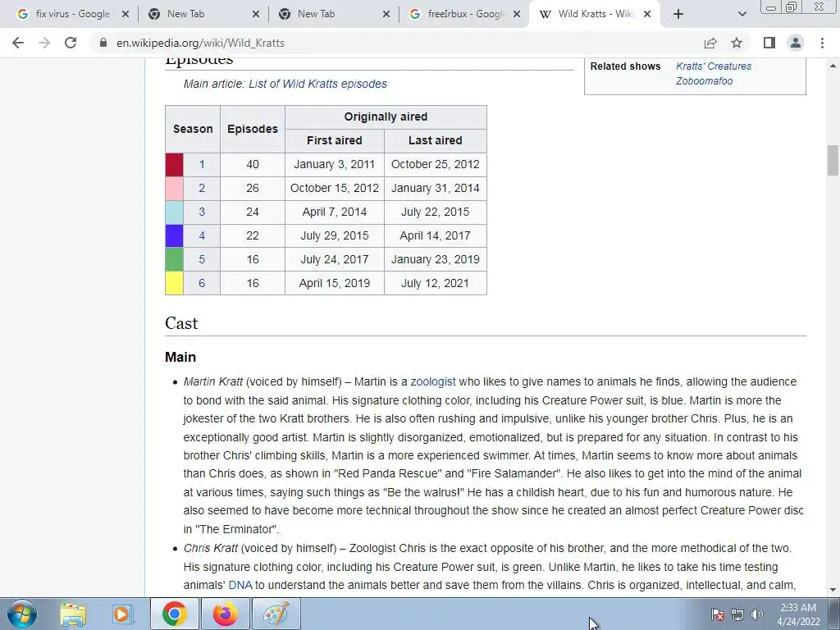Launch Firefox from the taskbar
Viewport: 840px width, 630px height.
[225, 614]
